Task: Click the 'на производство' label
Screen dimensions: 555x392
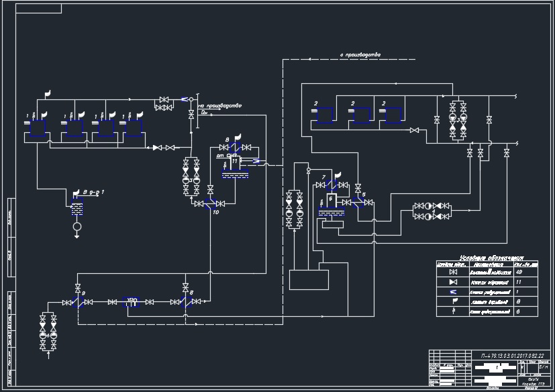Action: tap(219, 105)
